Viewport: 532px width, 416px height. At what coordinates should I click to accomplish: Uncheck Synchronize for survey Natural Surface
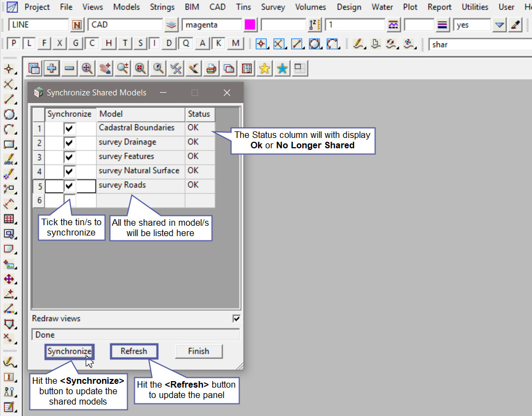click(x=69, y=171)
